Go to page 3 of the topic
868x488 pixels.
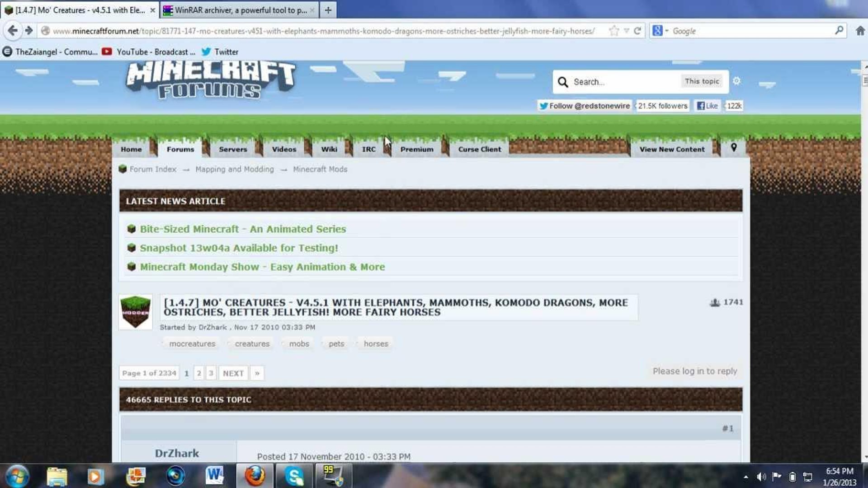[x=211, y=373]
